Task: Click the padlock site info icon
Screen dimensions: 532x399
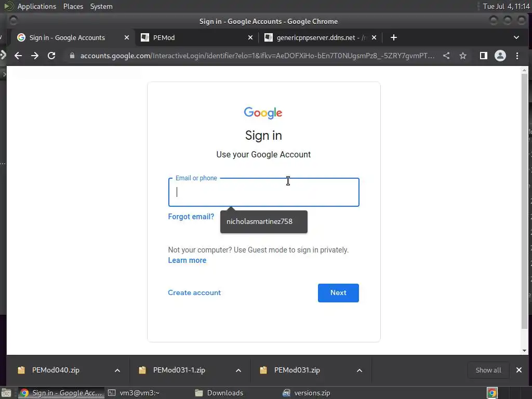Action: 72,56
